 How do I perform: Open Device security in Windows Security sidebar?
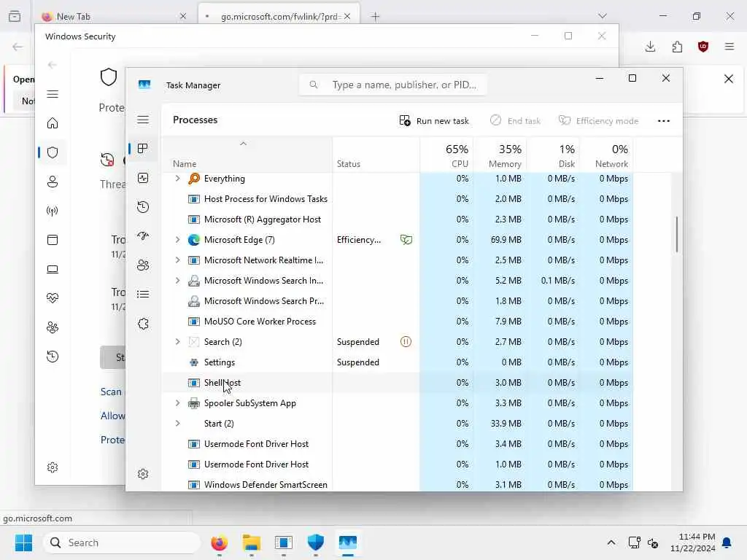coord(53,269)
